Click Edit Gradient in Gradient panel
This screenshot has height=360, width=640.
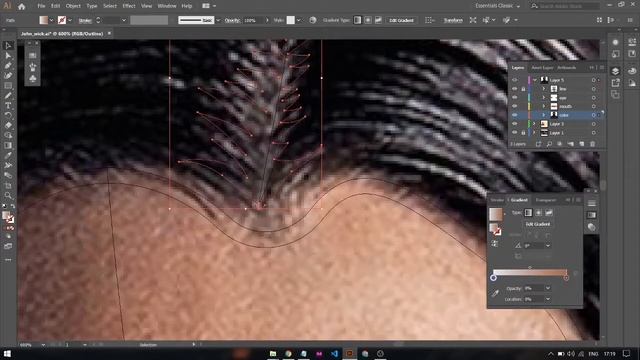pos(538,224)
